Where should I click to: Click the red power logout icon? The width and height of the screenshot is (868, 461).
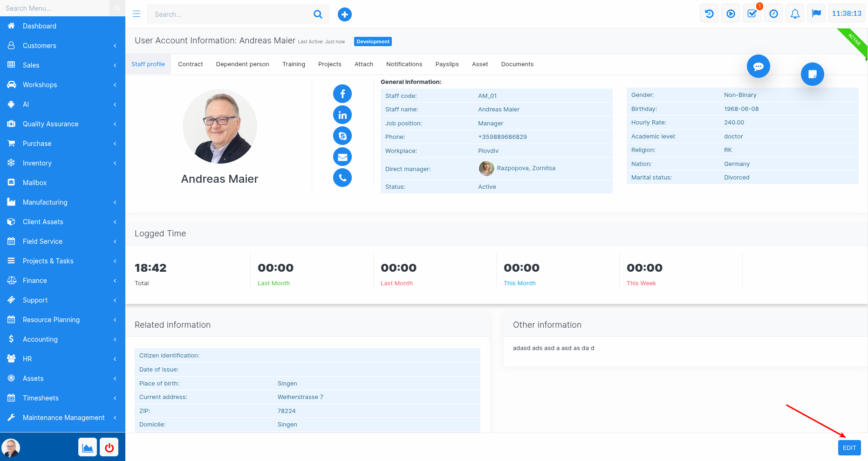click(109, 447)
